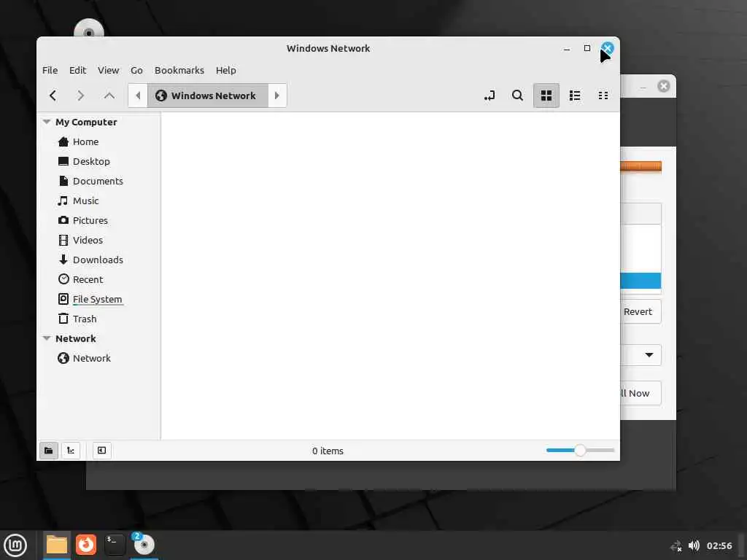Select the blue highlighted row in background window
This screenshot has width=747, height=560.
pos(640,281)
